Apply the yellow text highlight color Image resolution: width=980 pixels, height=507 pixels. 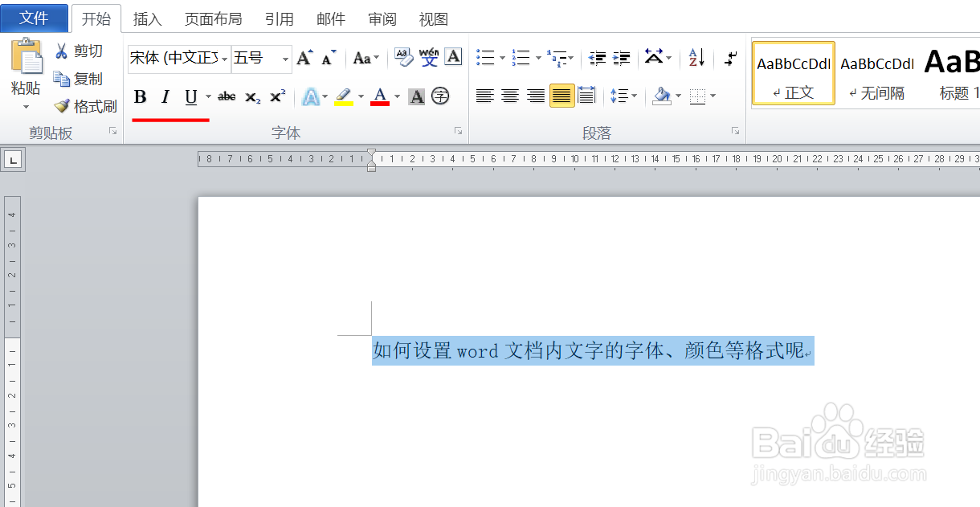pyautogui.click(x=344, y=97)
